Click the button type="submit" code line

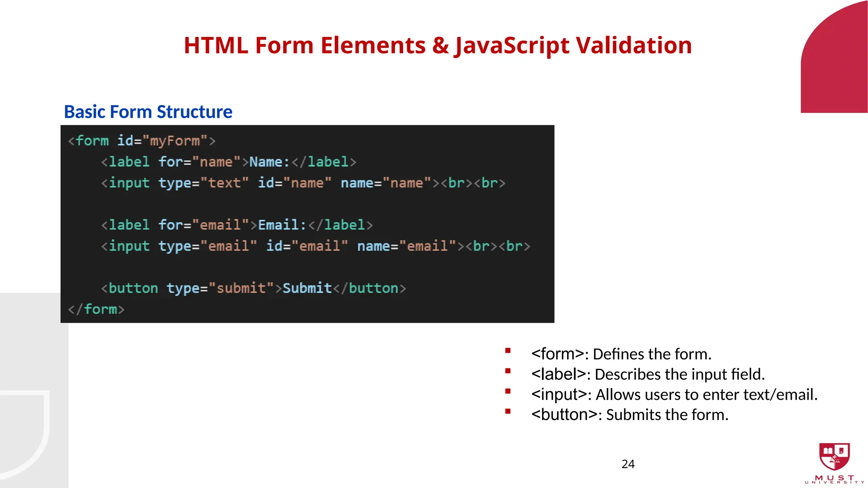(x=253, y=288)
